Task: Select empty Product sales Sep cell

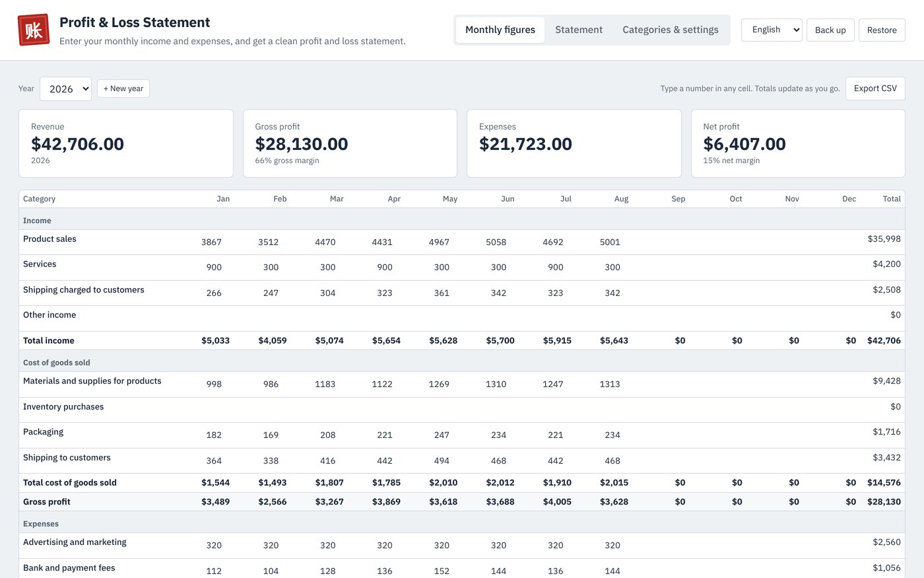Action: click(661, 242)
